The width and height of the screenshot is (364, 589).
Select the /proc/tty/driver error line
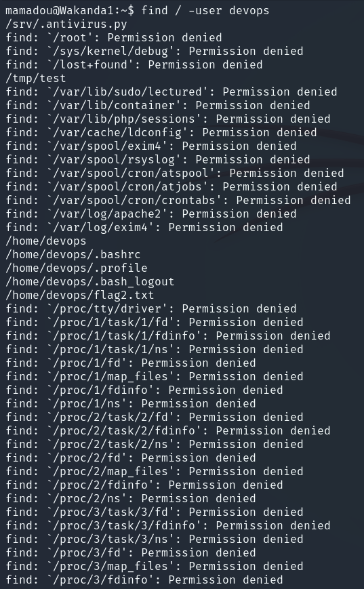click(x=150, y=308)
